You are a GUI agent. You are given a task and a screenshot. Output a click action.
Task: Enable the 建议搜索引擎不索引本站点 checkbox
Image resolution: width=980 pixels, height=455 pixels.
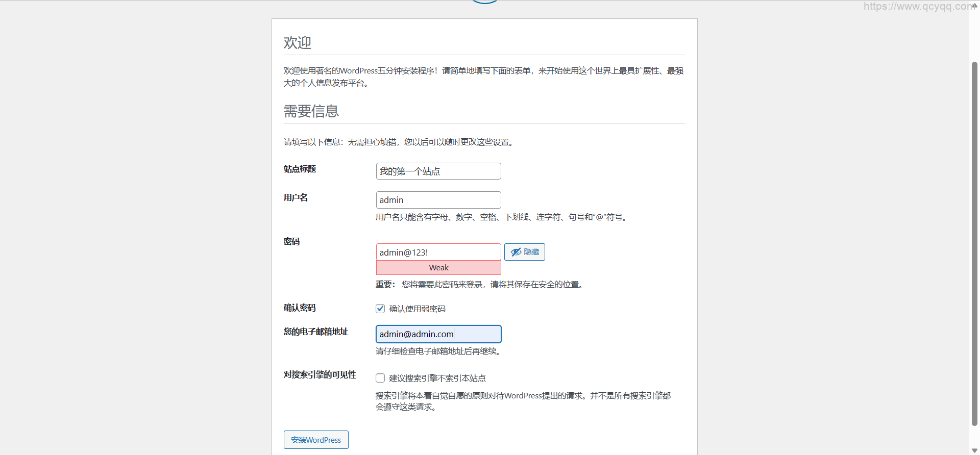pyautogui.click(x=380, y=378)
